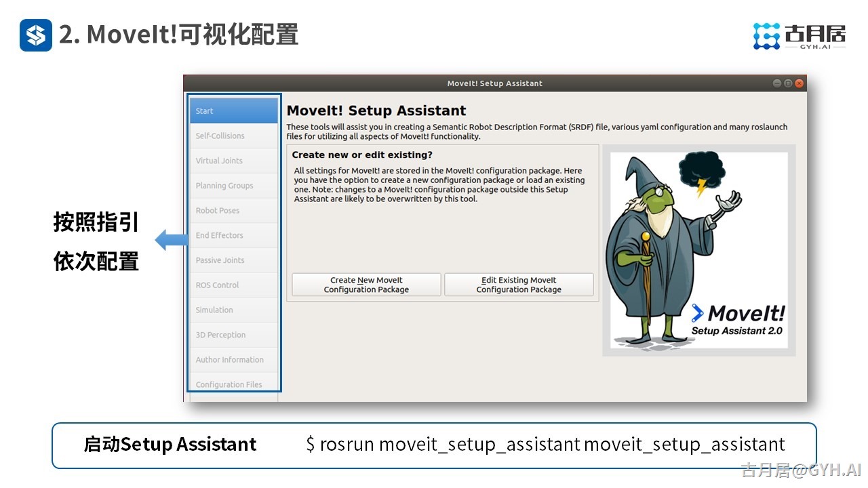Click the '按照指引' caption text

[x=96, y=222]
